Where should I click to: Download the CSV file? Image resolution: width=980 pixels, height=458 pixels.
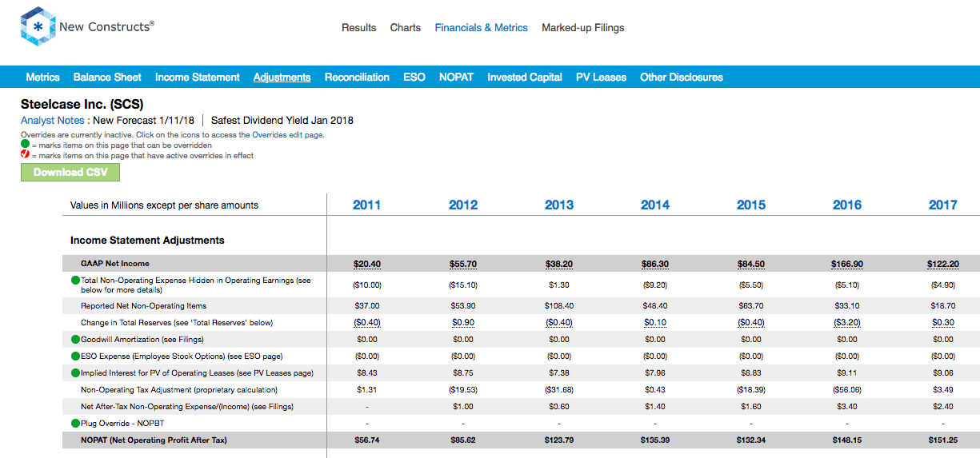click(x=70, y=173)
